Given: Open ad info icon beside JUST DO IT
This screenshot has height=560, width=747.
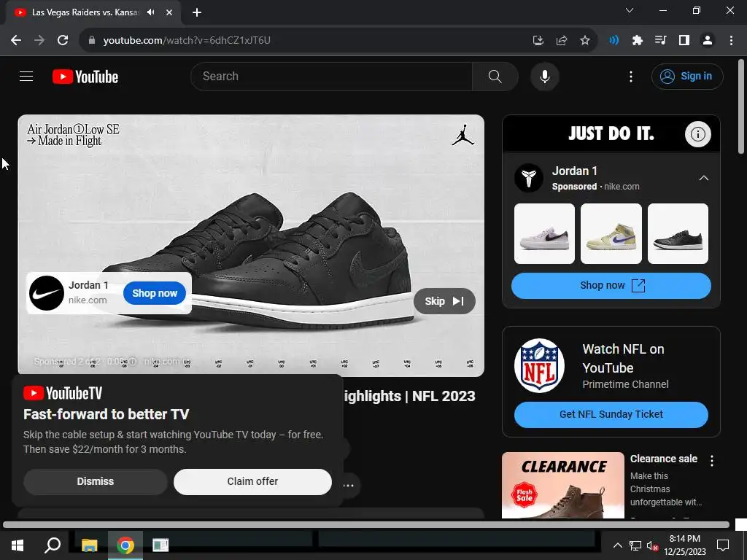Looking at the screenshot, I should 698,134.
